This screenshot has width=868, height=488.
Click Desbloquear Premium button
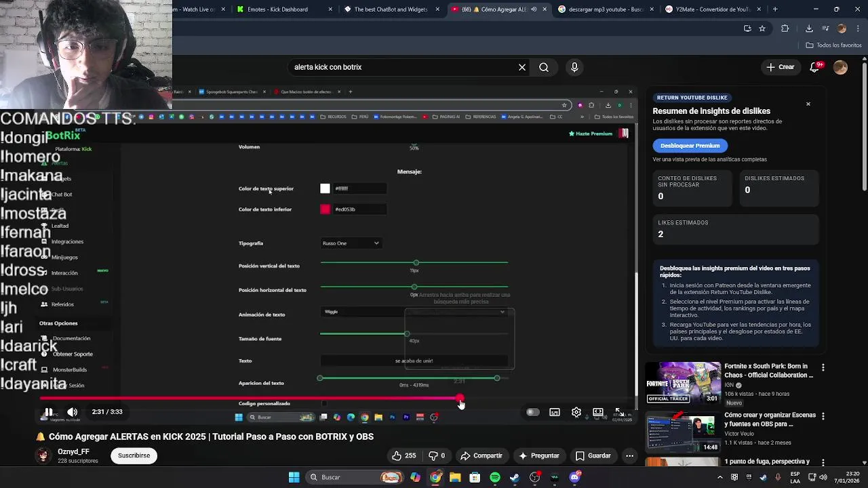(690, 146)
